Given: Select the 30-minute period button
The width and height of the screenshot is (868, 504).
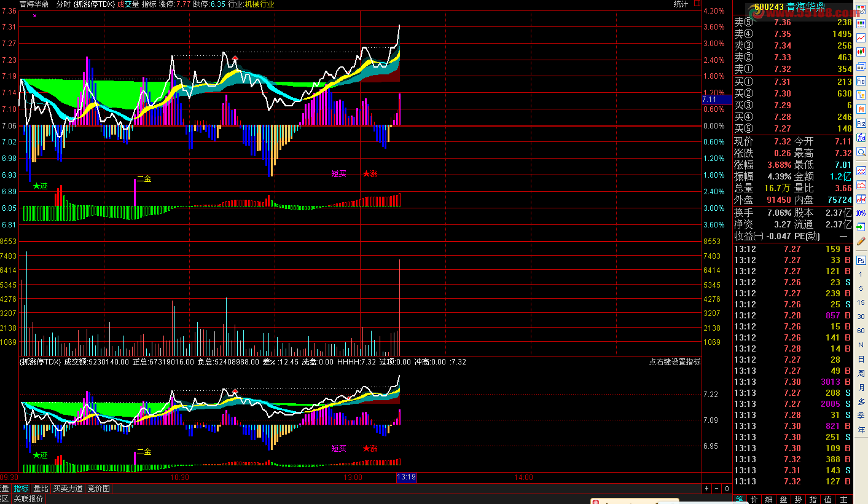Looking at the screenshot, I should point(861,317).
